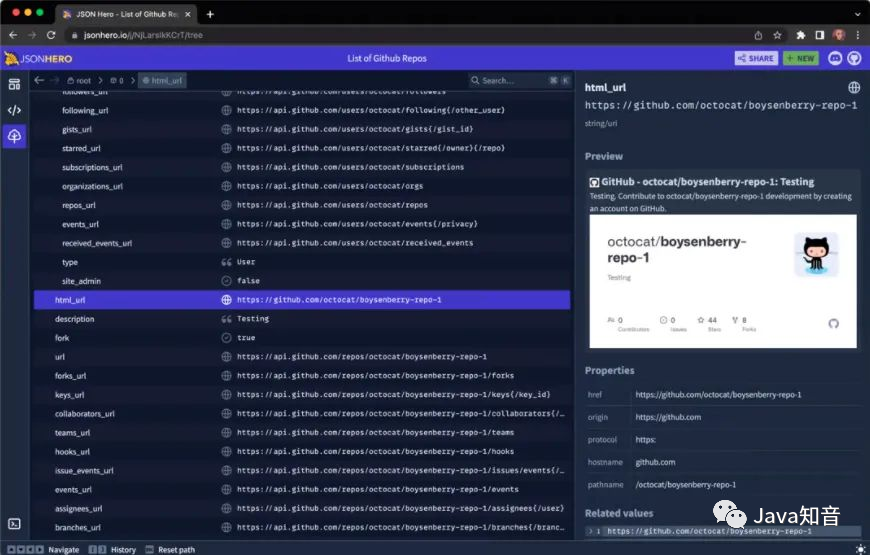Select the 0 index breadcrumb segment
This screenshot has height=555, width=870.
(x=117, y=80)
